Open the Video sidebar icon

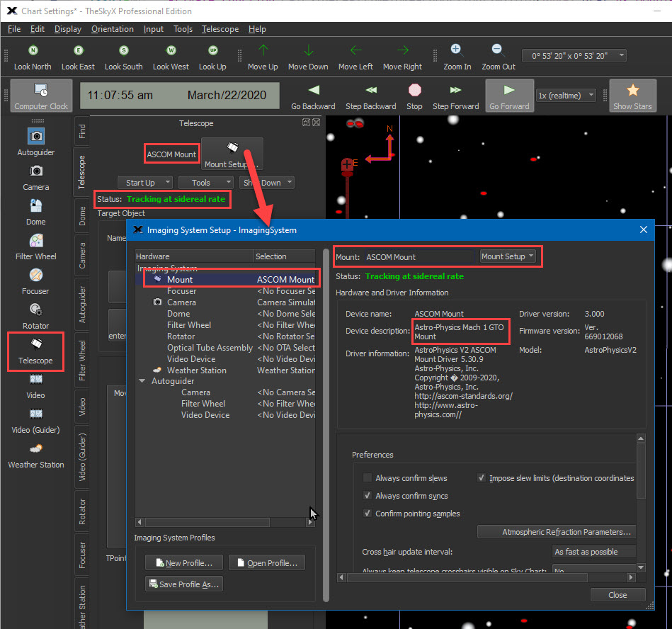click(36, 380)
